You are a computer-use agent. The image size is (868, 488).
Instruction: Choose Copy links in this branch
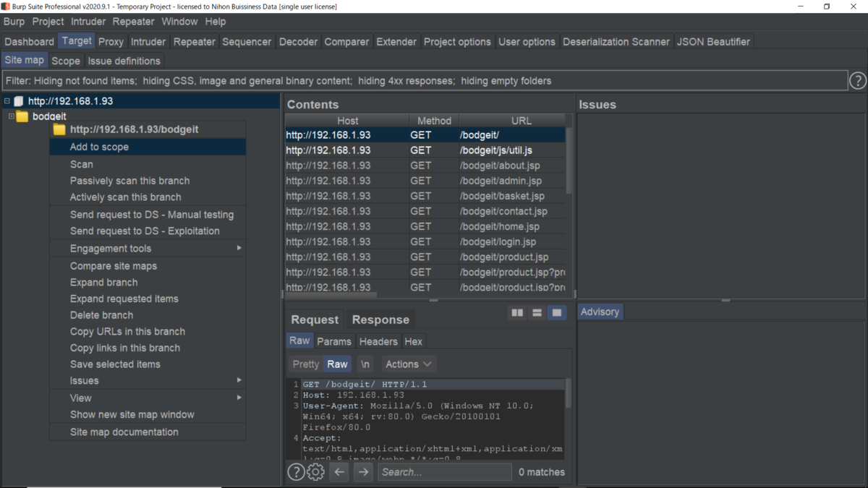pos(148,348)
